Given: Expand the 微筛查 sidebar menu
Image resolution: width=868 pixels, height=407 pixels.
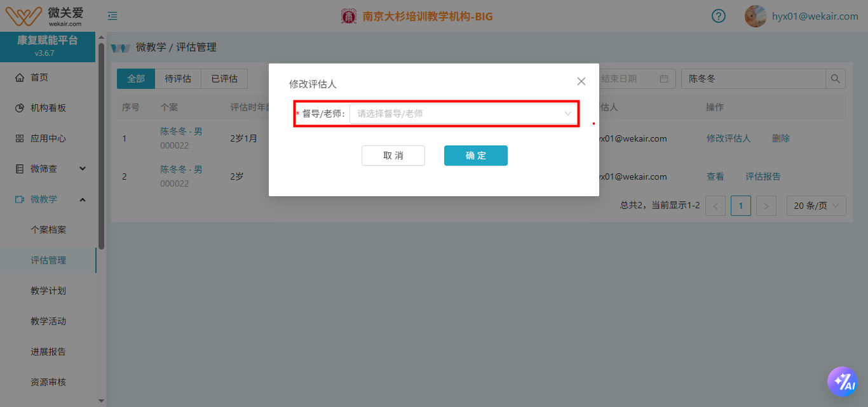Looking at the screenshot, I should coord(48,169).
